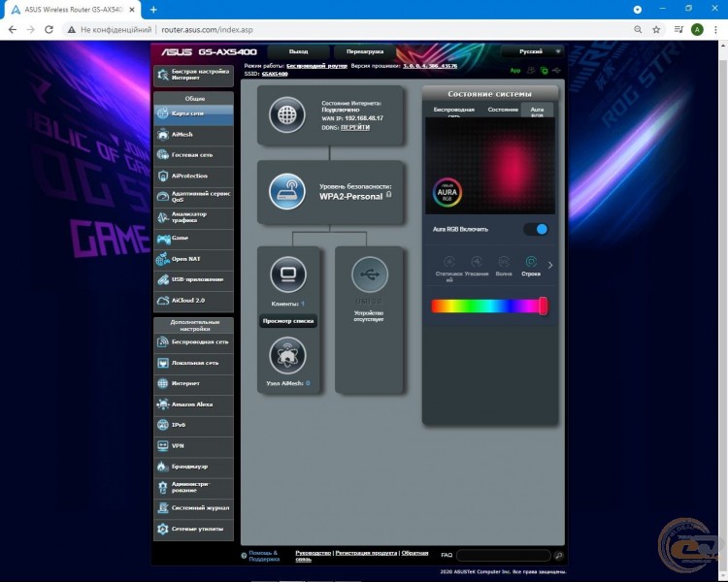
Task: Open the VPN menu item
Action: [x=193, y=446]
